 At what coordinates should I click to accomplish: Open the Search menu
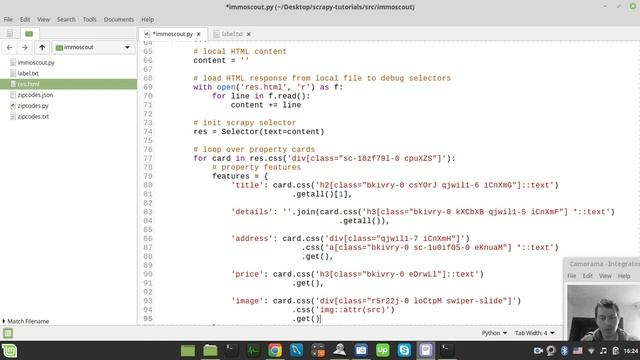[66, 19]
